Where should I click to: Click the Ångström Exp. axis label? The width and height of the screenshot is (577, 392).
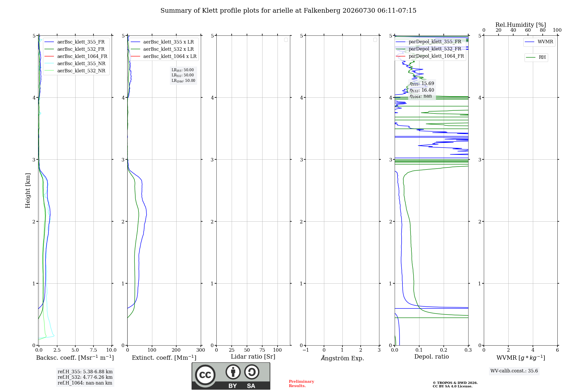342,358
